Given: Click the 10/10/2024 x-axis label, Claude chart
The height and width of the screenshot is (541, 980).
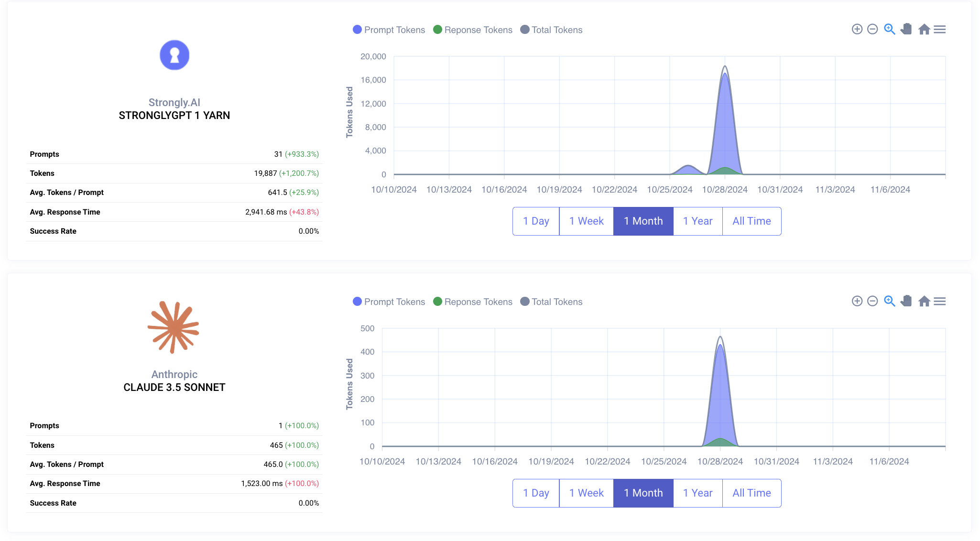Looking at the screenshot, I should coord(382,462).
